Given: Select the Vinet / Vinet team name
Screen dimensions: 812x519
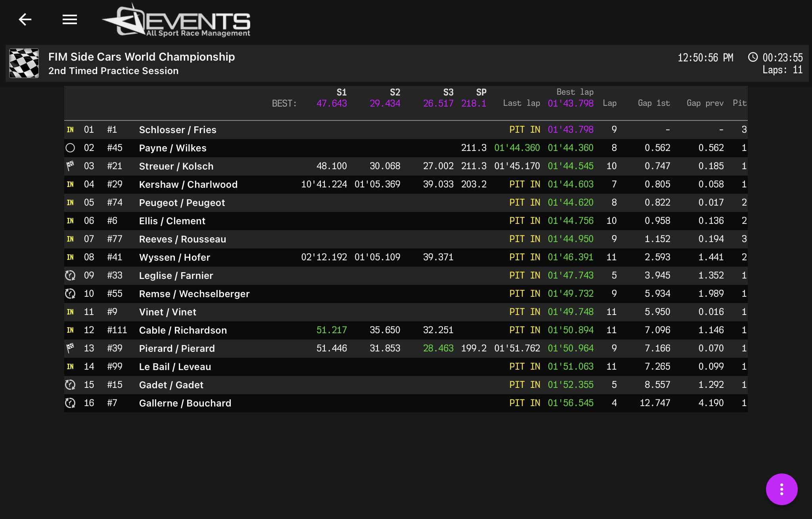Looking at the screenshot, I should pos(167,312).
